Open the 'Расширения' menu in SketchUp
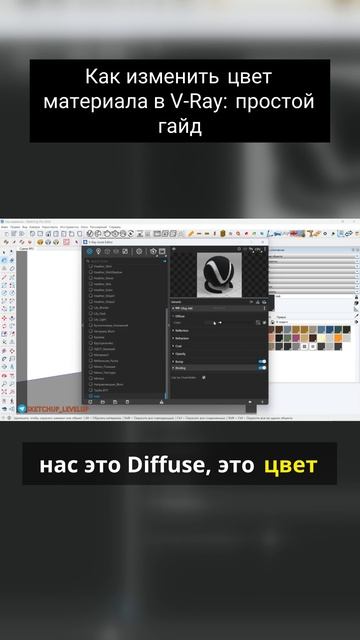Image resolution: width=360 pixels, height=640 pixels. tap(99, 227)
